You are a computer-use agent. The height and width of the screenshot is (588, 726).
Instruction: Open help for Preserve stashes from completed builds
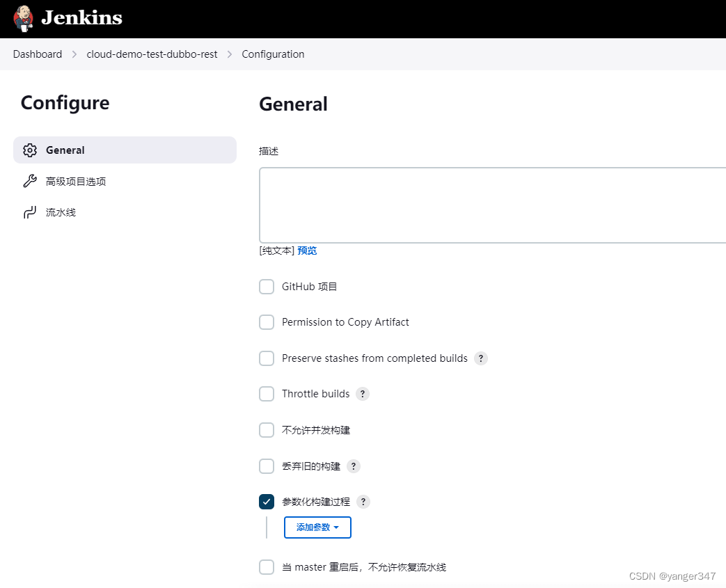click(480, 358)
